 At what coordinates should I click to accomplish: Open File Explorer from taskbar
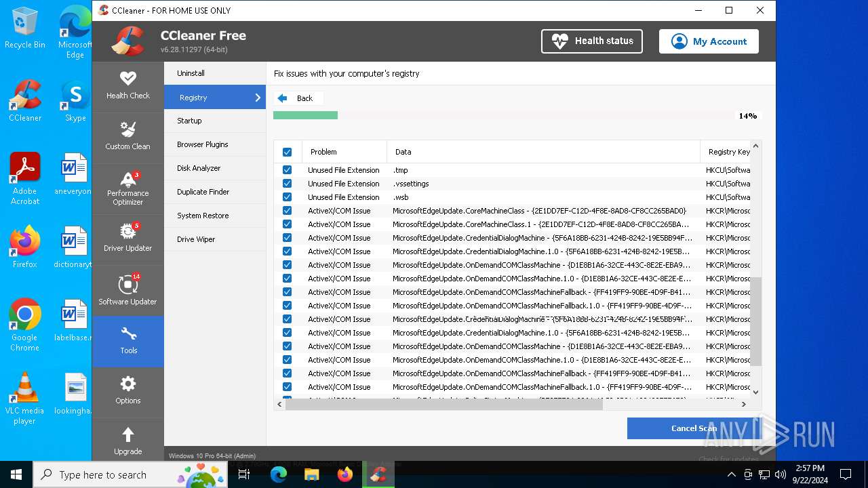(311, 474)
